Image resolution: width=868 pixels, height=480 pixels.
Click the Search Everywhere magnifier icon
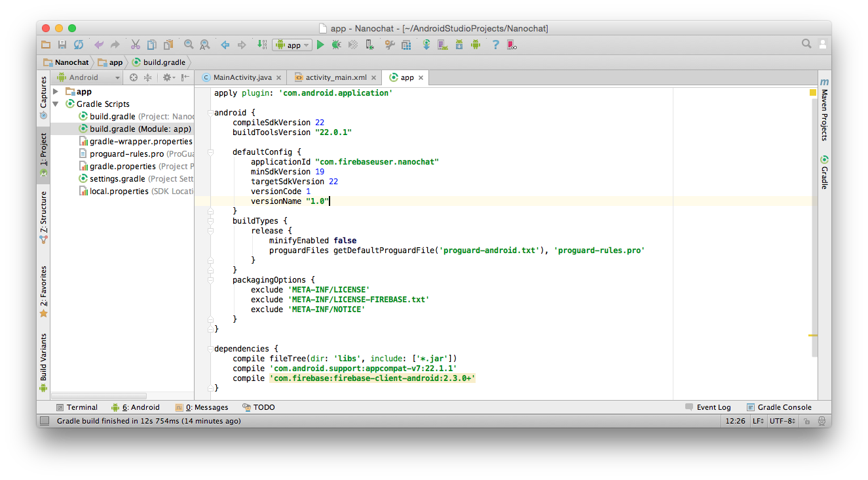coord(806,44)
